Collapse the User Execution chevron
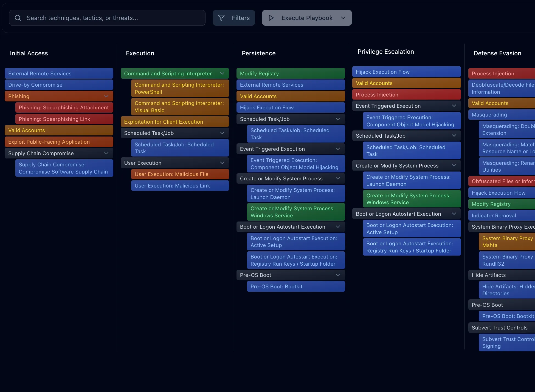This screenshot has width=535, height=392. (222, 163)
